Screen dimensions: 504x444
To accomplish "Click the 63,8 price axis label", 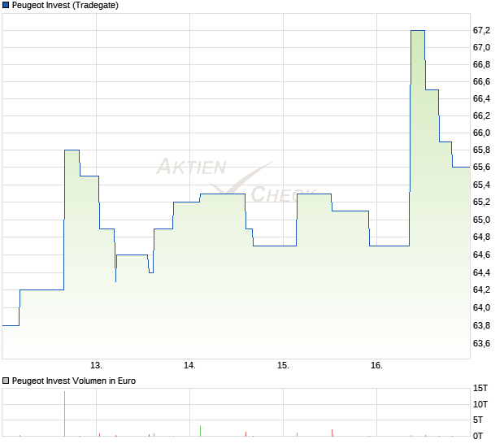I will click(x=481, y=325).
